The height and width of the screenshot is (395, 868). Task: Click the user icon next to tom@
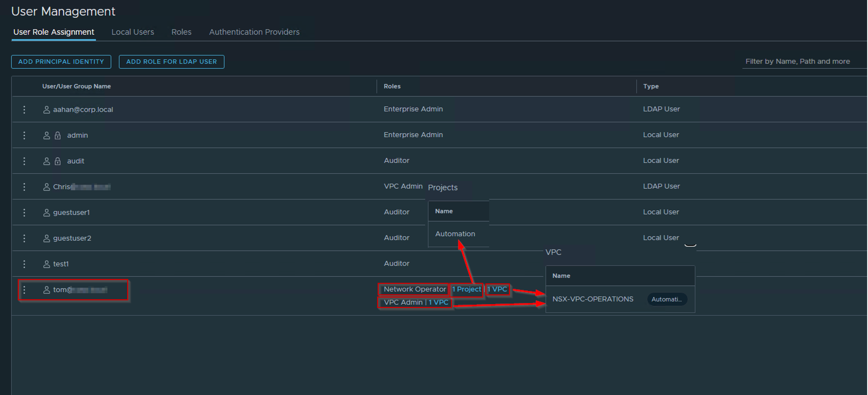click(x=46, y=290)
